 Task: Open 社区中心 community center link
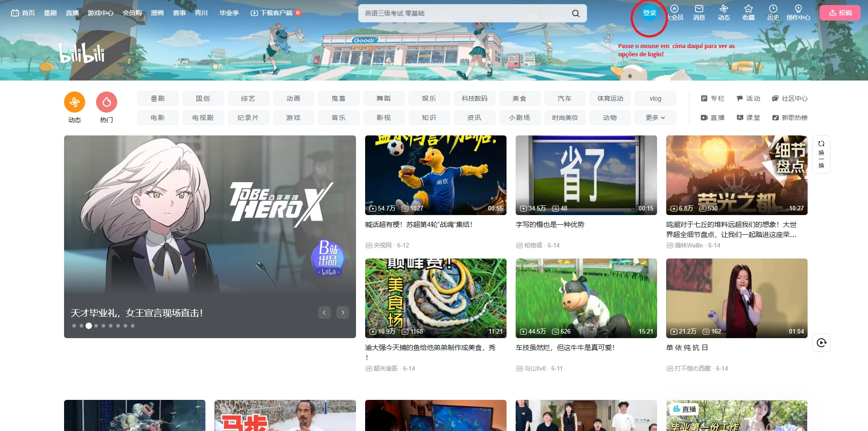point(790,98)
